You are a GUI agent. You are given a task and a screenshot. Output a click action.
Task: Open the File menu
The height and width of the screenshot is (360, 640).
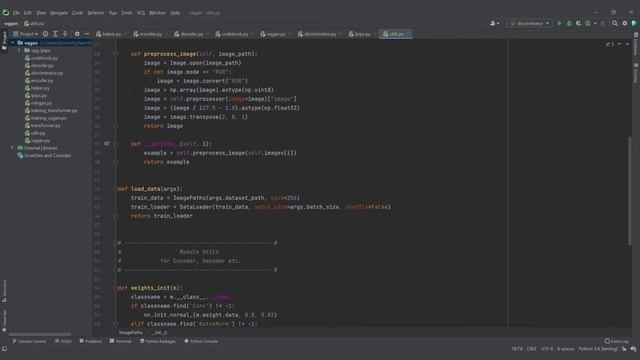[16, 13]
